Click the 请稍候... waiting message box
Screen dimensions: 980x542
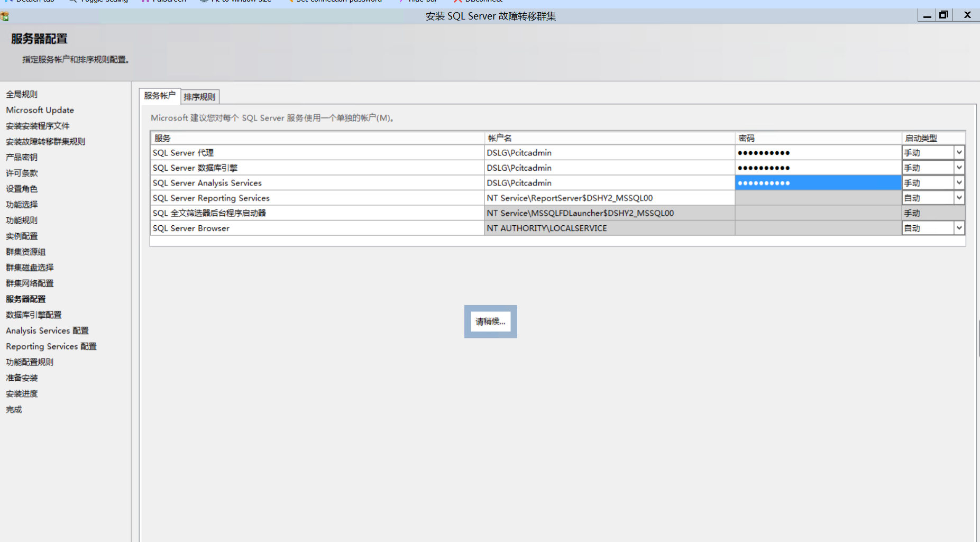tap(490, 321)
